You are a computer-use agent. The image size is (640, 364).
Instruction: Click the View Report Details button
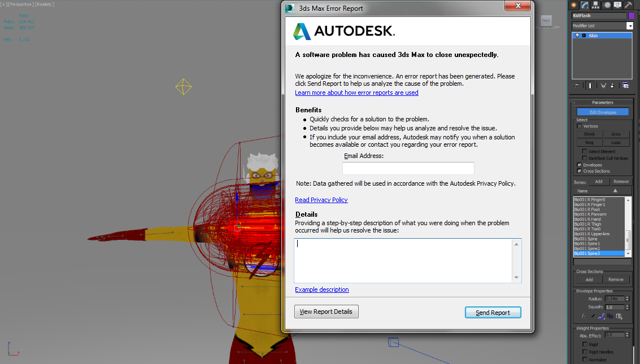326,312
